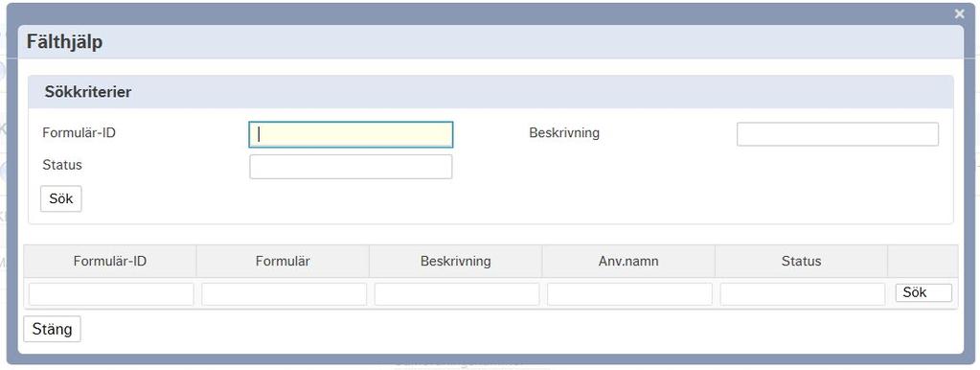Sort by Beskrivning column header
The height and width of the screenshot is (370, 980).
(x=456, y=262)
